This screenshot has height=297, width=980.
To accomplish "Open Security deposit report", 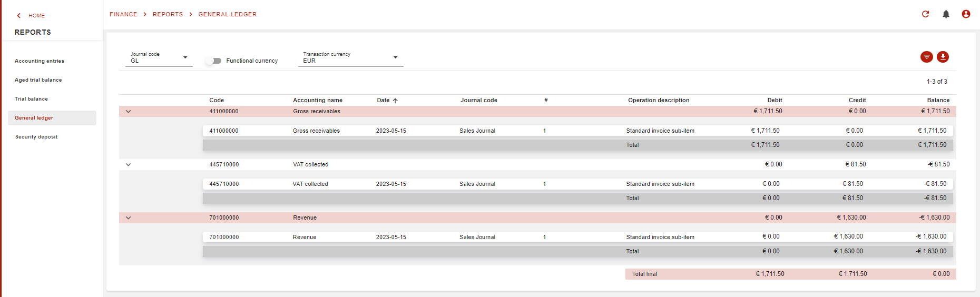I will click(36, 137).
